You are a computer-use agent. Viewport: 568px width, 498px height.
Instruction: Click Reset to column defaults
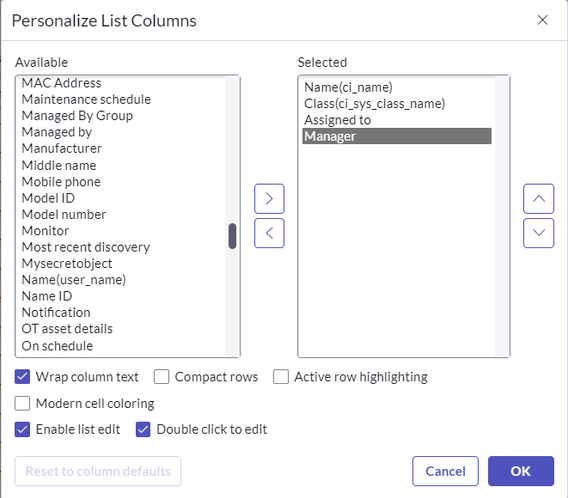[98, 471]
